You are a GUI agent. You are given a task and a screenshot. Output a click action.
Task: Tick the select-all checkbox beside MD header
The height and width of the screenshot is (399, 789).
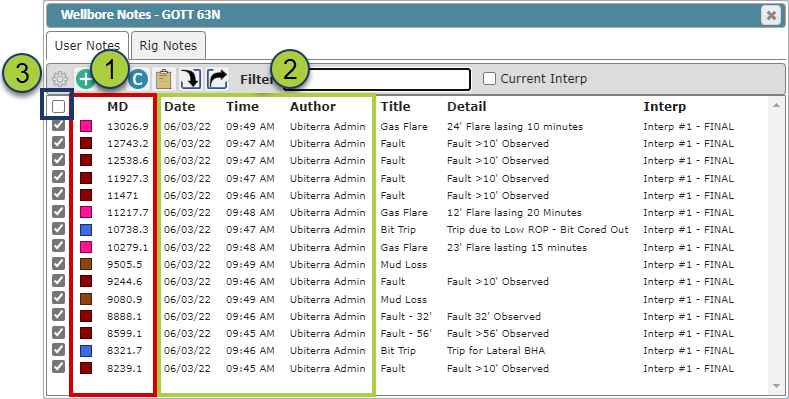58,106
